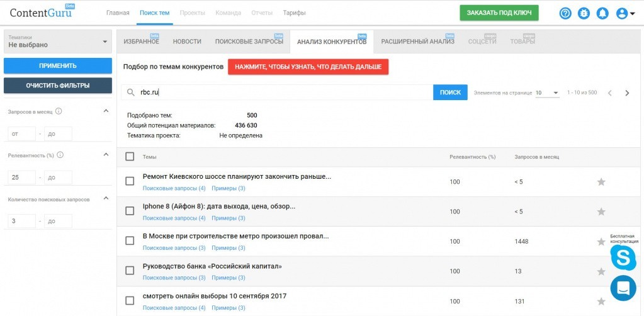Switch to Поисковые запросы tab

tap(245, 42)
